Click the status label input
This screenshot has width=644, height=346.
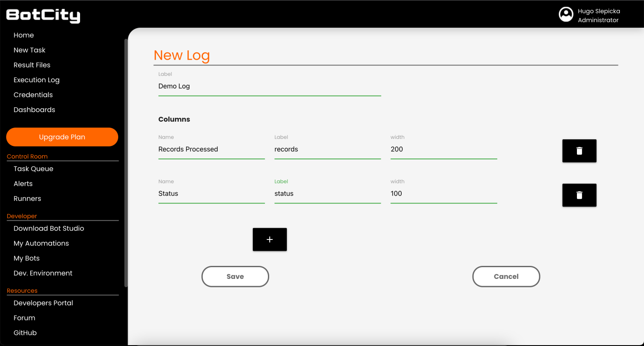328,194
